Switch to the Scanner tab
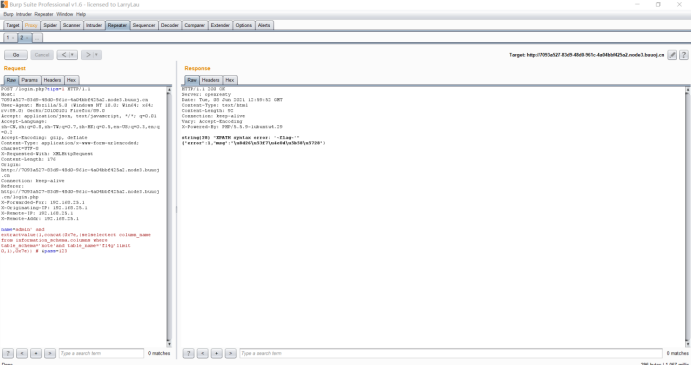 pos(71,25)
